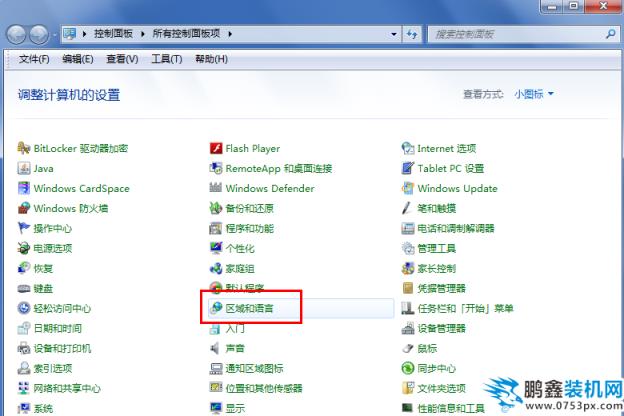Open the Windows Defender icon
624x416 pixels.
click(x=216, y=187)
